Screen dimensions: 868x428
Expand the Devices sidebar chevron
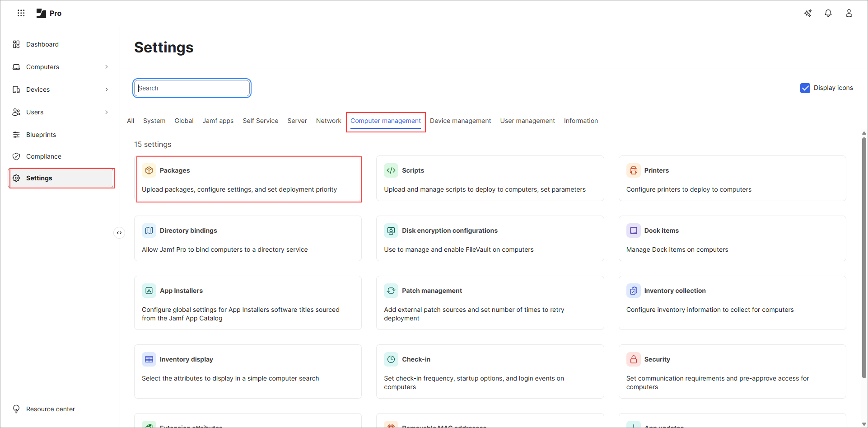(x=107, y=89)
